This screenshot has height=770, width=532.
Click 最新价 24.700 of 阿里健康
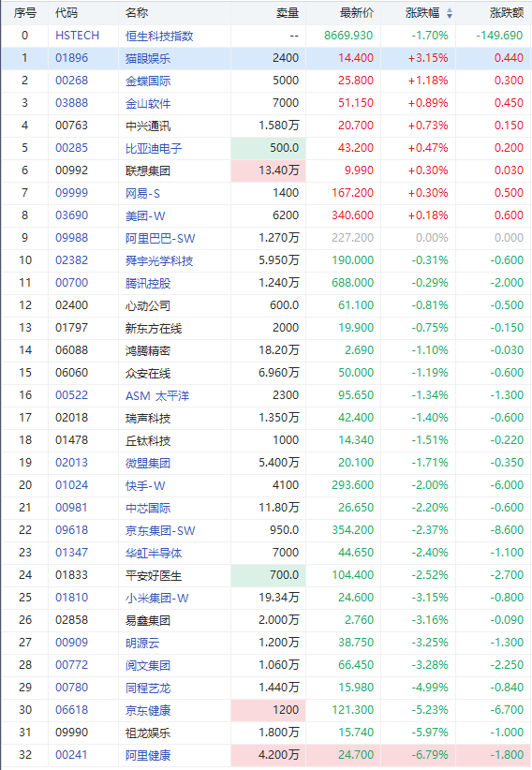[356, 755]
